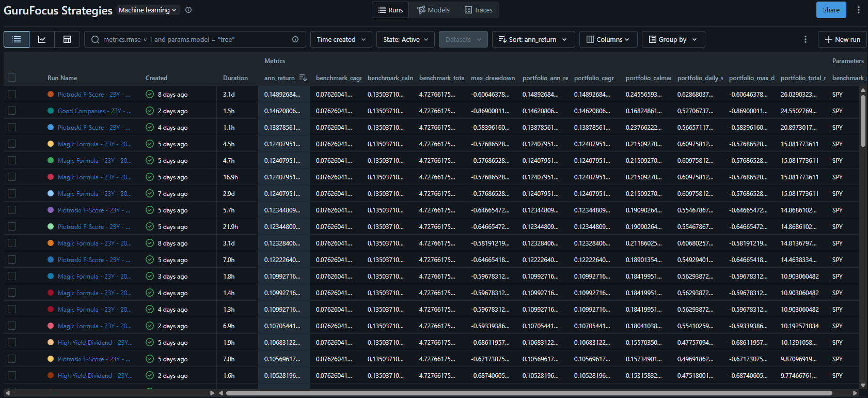
Task: Switch to chart comparison view
Action: click(42, 39)
